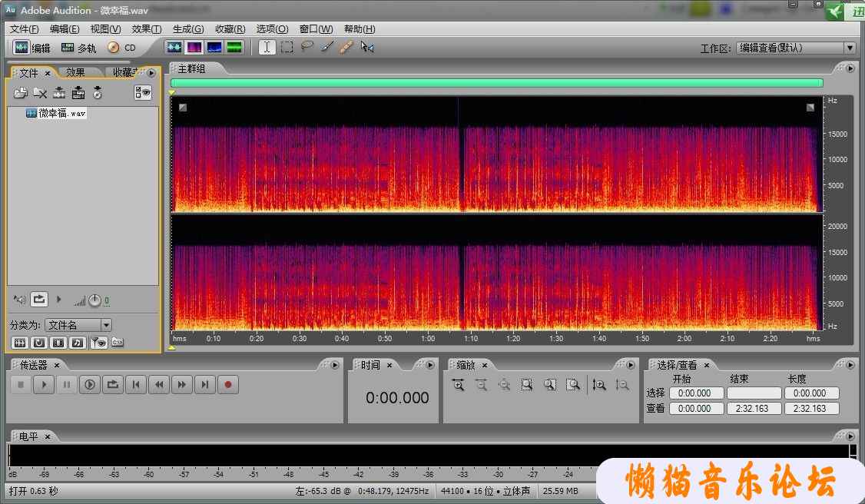Click Zoom In Horizontally icon
The height and width of the screenshot is (504, 865).
tap(458, 384)
